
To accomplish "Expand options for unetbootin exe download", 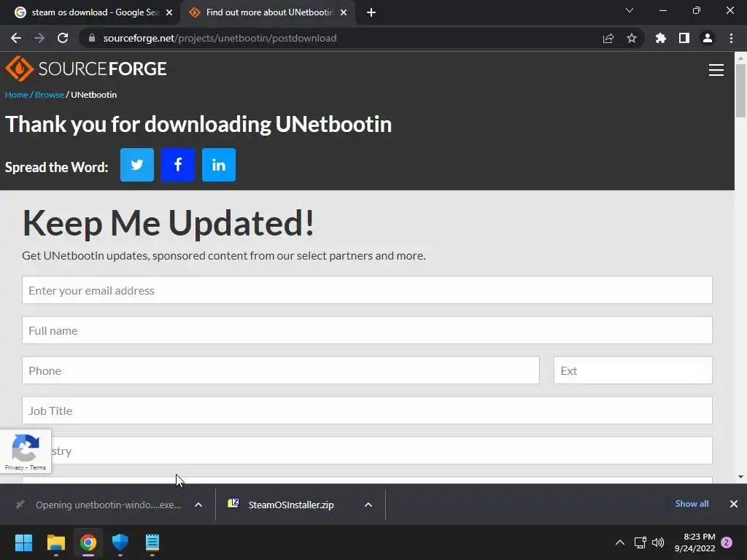I will click(x=198, y=505).
